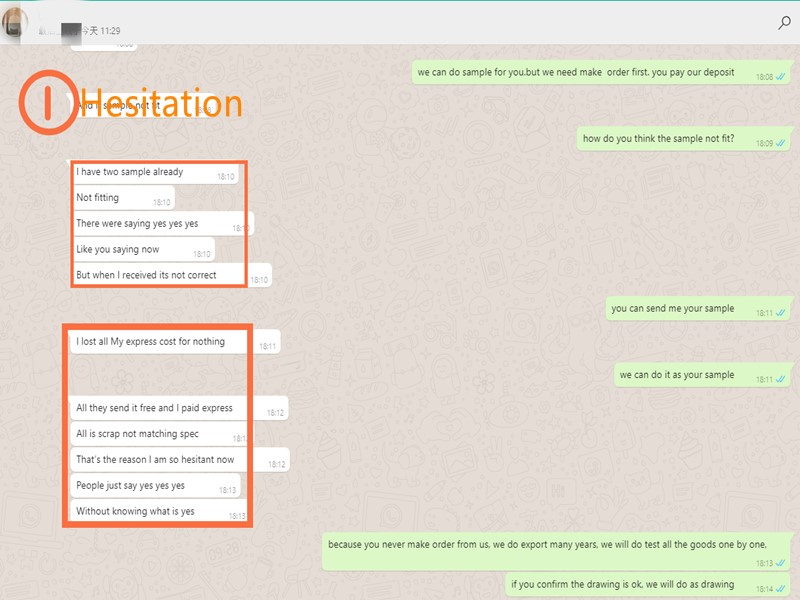800x600 pixels.
Task: Open the chat search magnifier icon
Action: 784,22
